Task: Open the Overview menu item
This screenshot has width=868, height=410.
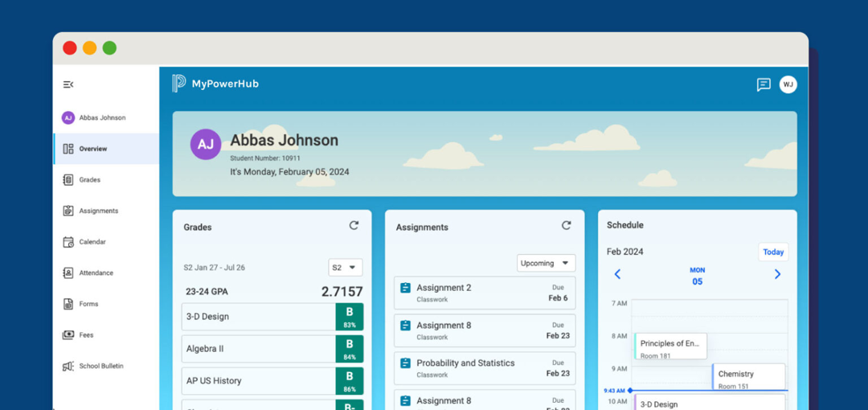Action: (x=106, y=149)
